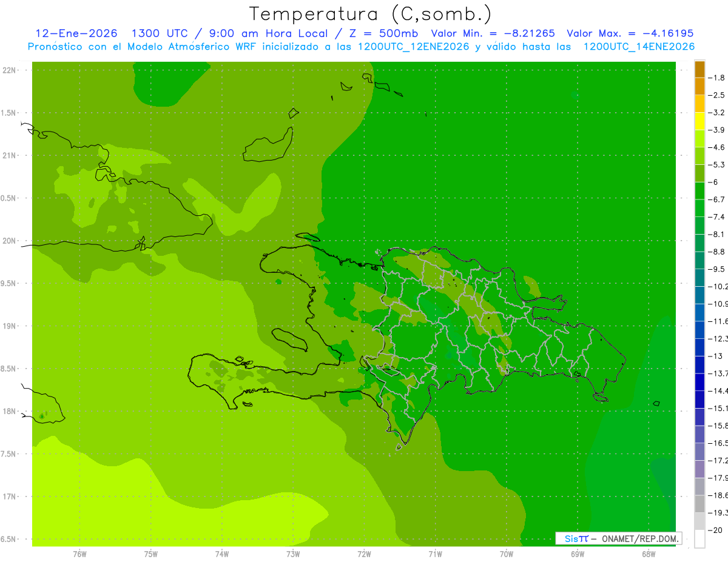This screenshot has width=728, height=562.
Task: Click the "-8.1" color scale value
Action: 716,234
